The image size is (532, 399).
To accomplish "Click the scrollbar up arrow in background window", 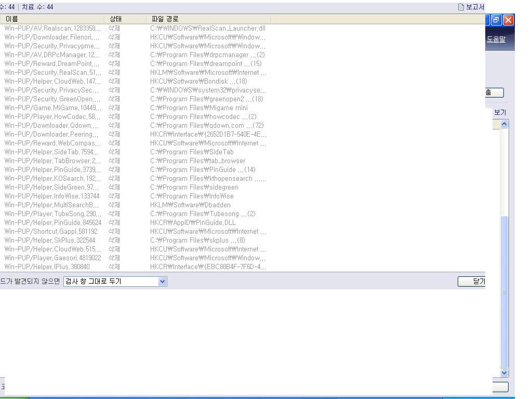I will [x=504, y=124].
